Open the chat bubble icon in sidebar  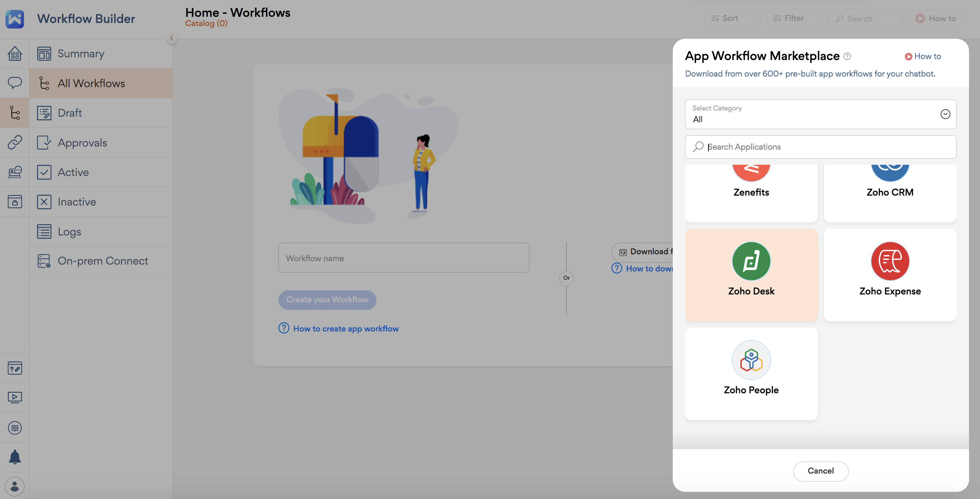(x=14, y=83)
